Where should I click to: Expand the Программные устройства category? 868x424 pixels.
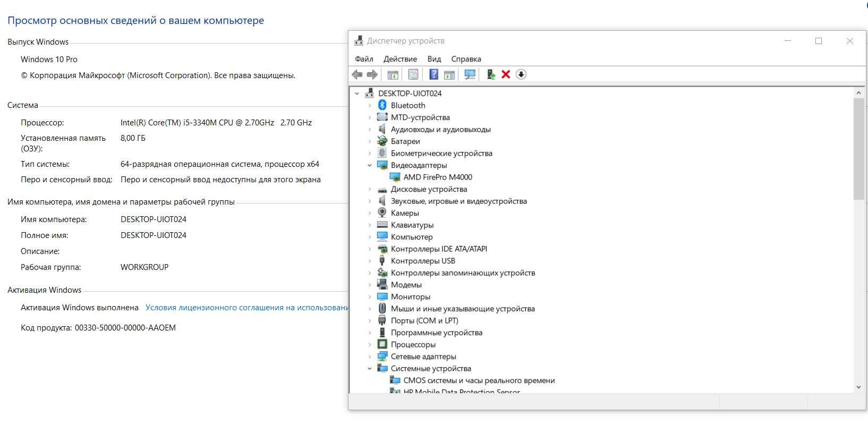370,333
